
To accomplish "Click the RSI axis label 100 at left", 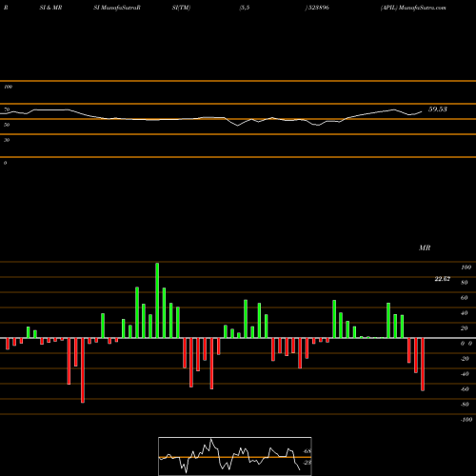I will [x=8, y=87].
